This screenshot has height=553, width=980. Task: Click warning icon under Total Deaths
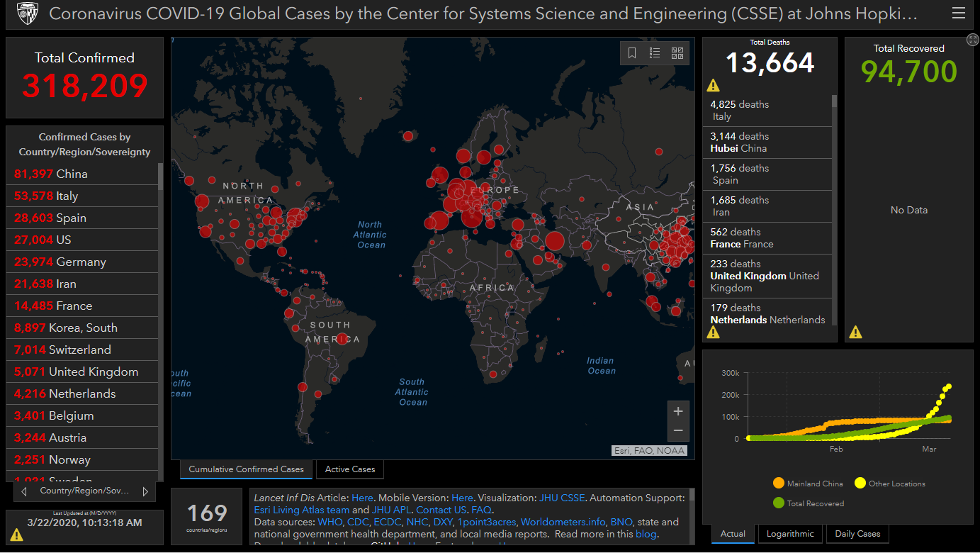pyautogui.click(x=713, y=86)
